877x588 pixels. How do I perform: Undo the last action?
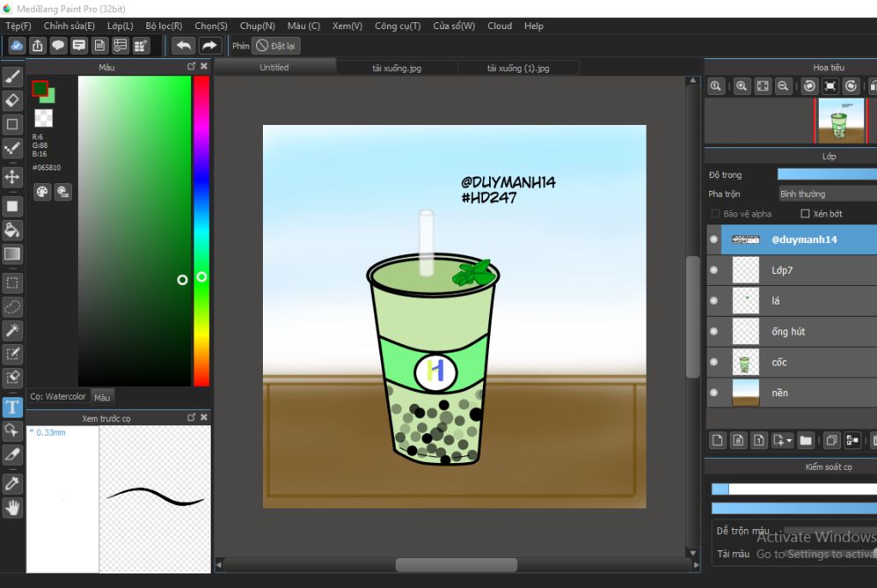click(183, 46)
